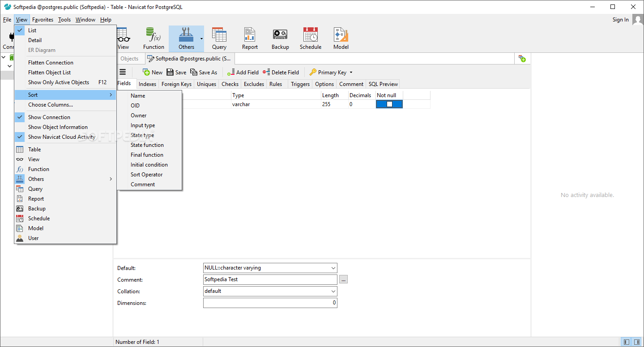Click the Save floppy-disk button
This screenshot has height=347, width=644.
coord(176,72)
